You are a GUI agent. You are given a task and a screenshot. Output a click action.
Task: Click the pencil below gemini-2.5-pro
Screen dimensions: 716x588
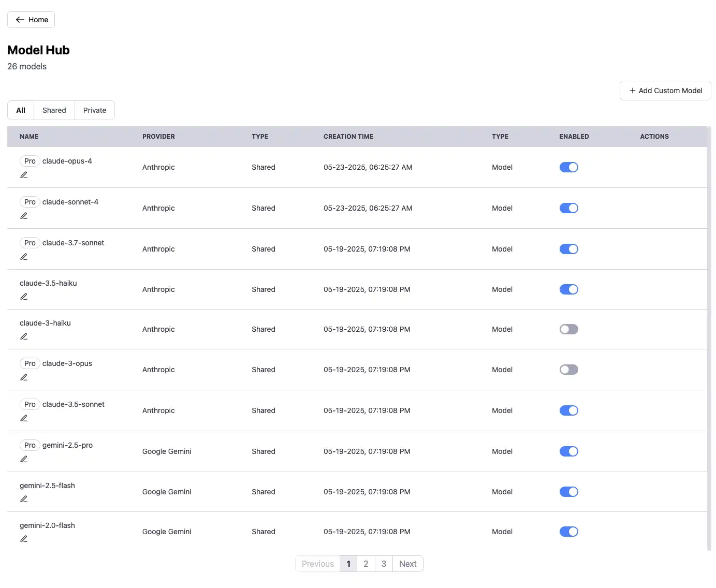point(24,459)
